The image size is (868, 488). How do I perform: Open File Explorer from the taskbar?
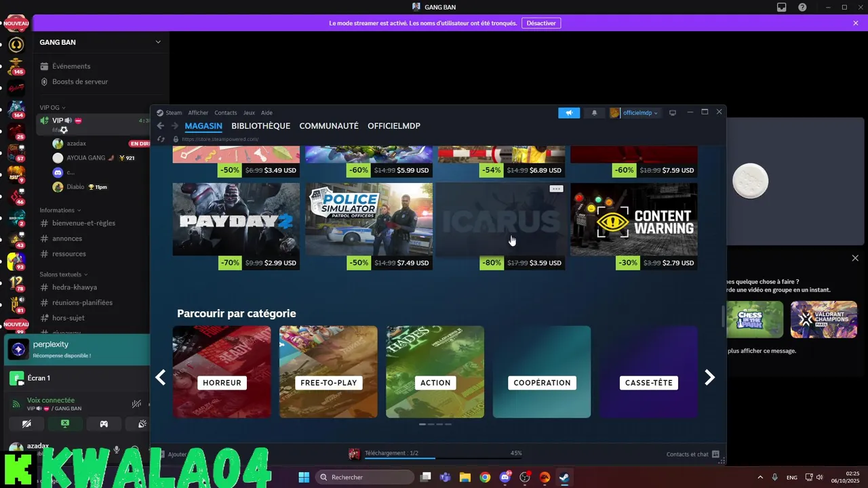click(465, 477)
